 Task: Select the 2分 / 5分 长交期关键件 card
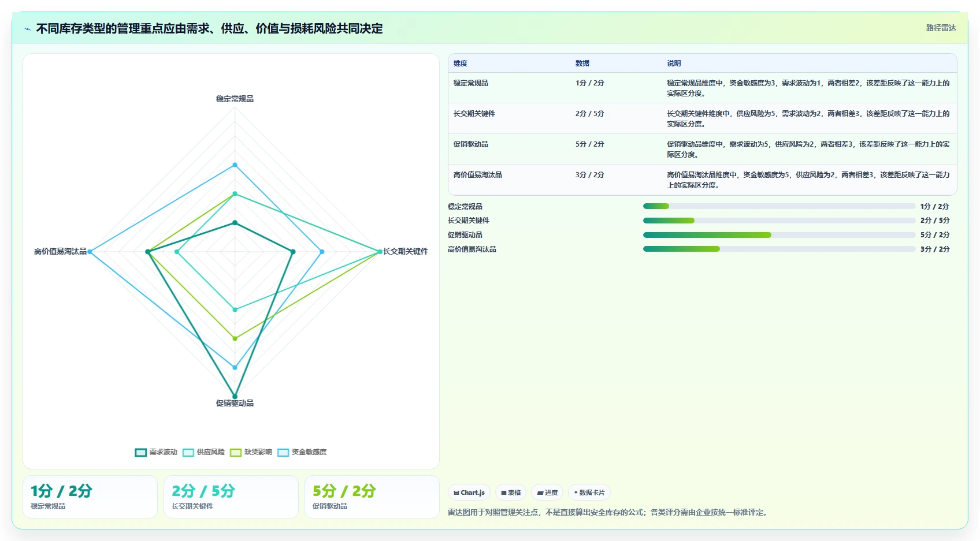pos(231,497)
